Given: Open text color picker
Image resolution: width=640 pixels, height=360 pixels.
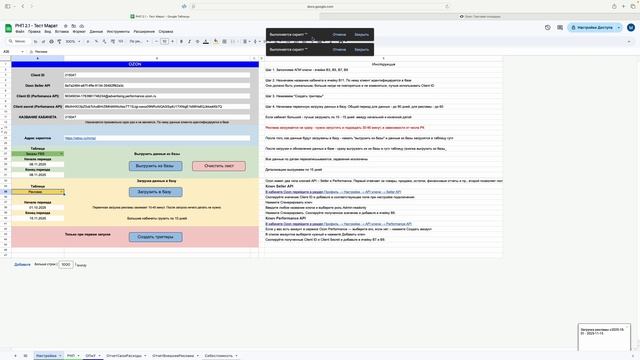Looking at the screenshot, I should pos(206,41).
